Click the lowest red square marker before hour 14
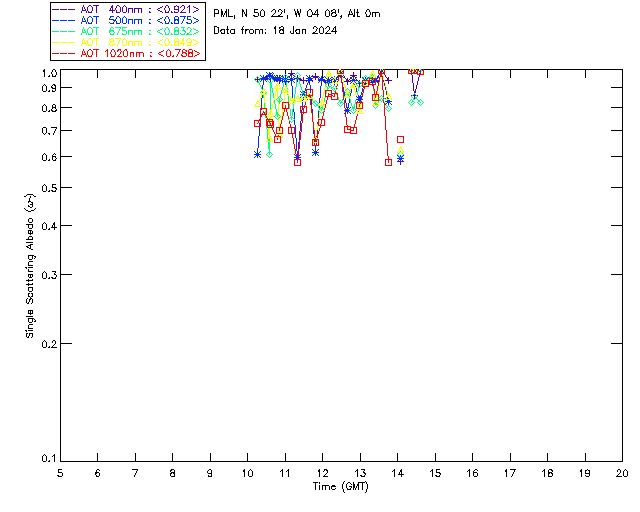This screenshot has height=512, width=640. 388,162
